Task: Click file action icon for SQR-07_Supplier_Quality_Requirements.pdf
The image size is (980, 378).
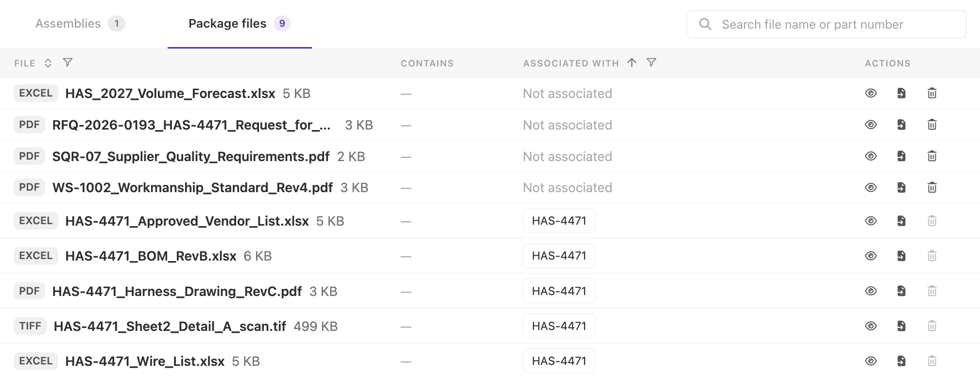Action: click(901, 156)
